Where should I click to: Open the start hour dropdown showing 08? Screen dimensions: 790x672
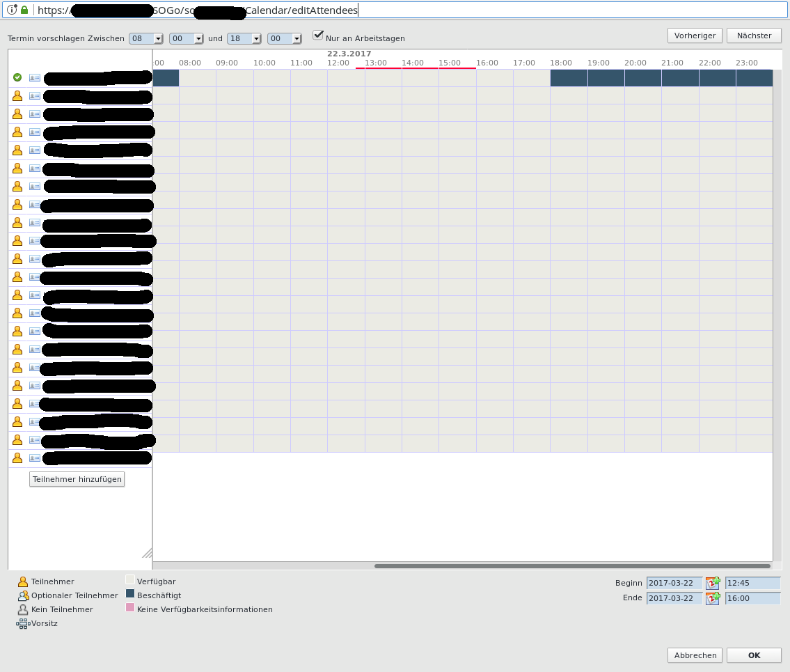146,39
